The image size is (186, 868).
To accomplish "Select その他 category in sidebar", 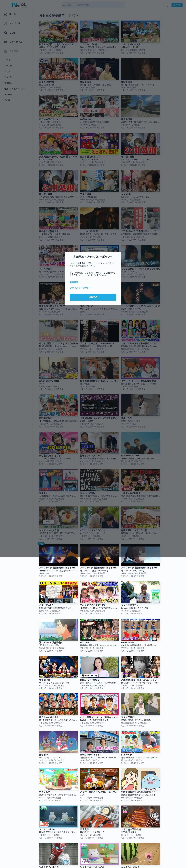I will (7, 100).
